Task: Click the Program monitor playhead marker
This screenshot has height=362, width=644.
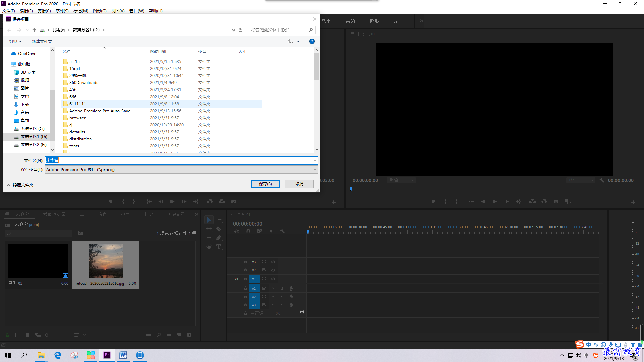Action: 351,189
